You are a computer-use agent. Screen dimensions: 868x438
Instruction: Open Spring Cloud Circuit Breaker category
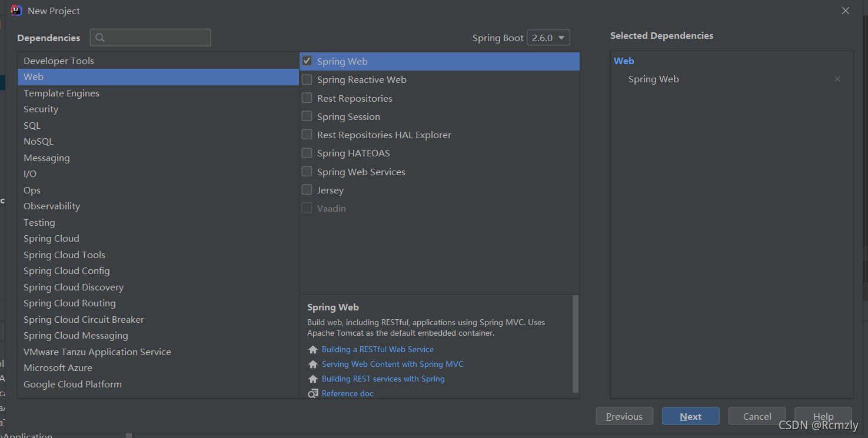pyautogui.click(x=158, y=319)
